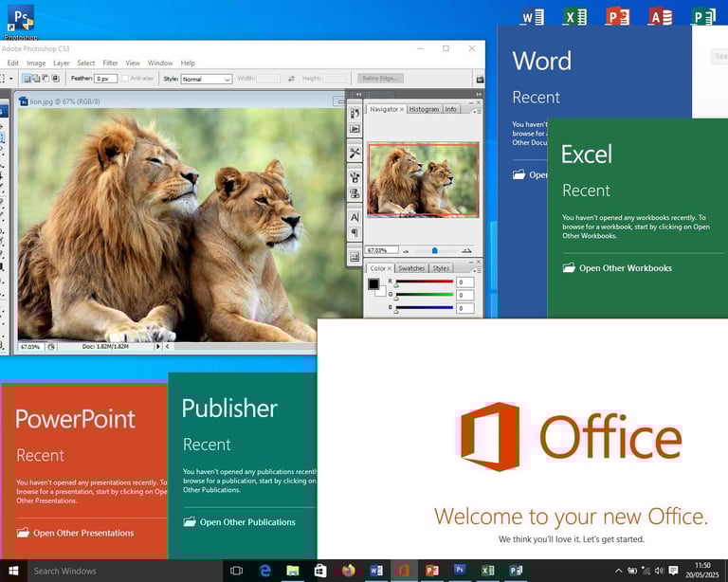The height and width of the screenshot is (582, 728).
Task: Open the Character panel icon
Action: pyautogui.click(x=355, y=217)
